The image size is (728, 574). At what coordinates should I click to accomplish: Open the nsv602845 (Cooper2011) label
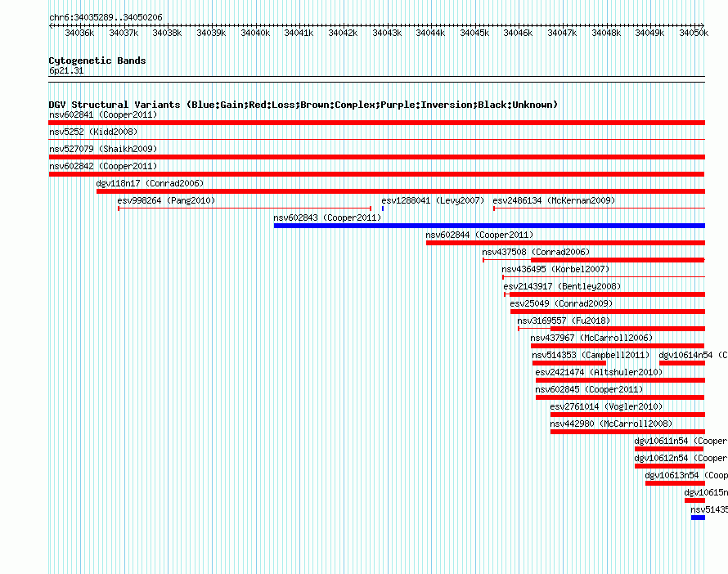coord(589,389)
